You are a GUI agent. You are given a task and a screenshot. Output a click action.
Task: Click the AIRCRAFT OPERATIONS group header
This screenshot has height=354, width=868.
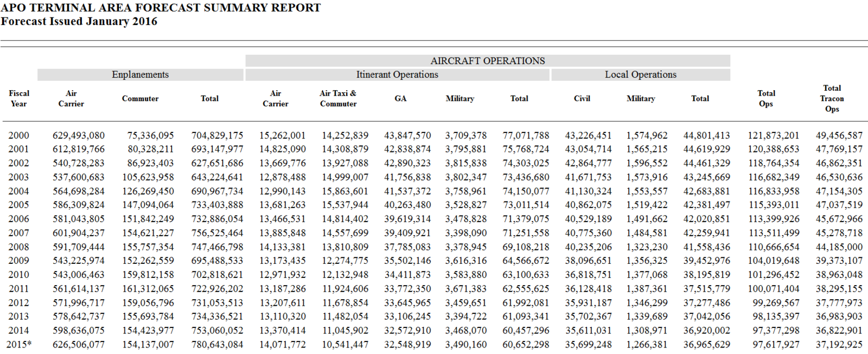tap(487, 61)
